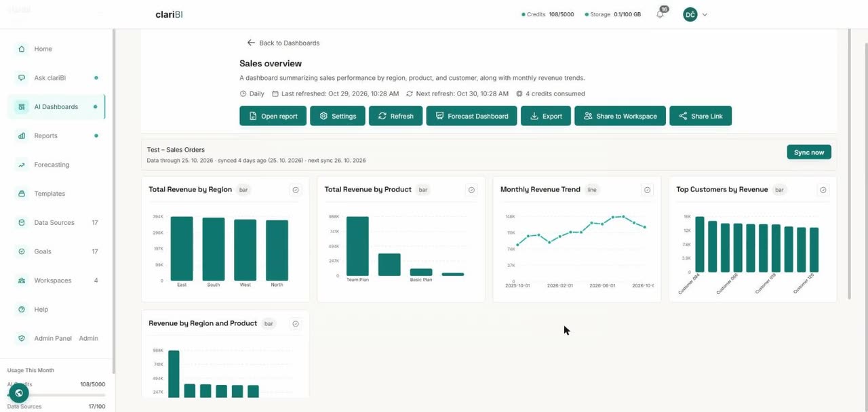Click the globe icon button bottom left

point(19,393)
